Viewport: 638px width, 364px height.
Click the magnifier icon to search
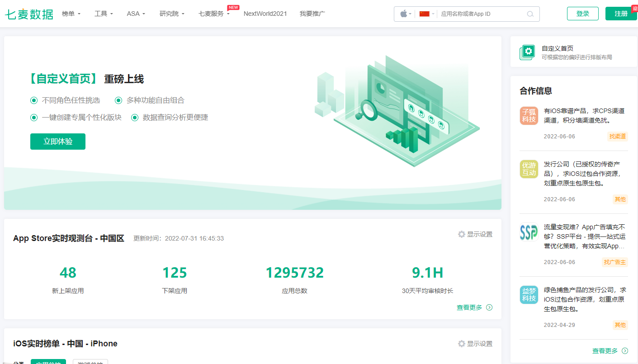(x=529, y=14)
